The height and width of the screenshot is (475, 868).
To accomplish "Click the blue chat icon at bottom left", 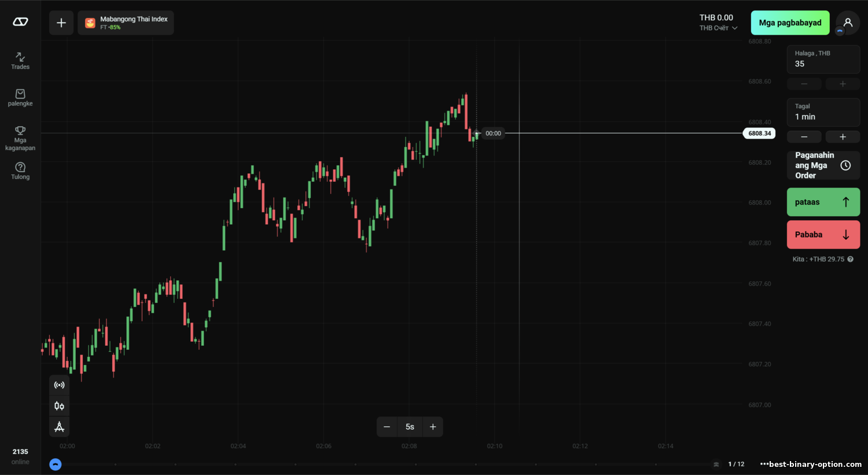I will (56, 464).
